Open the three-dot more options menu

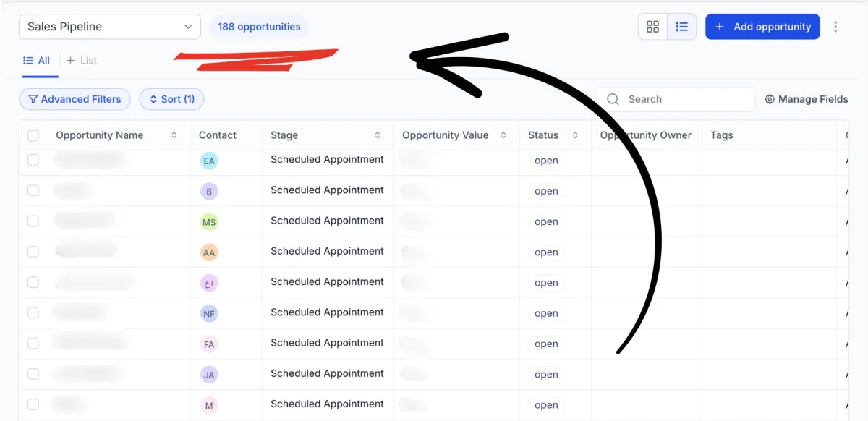point(835,27)
